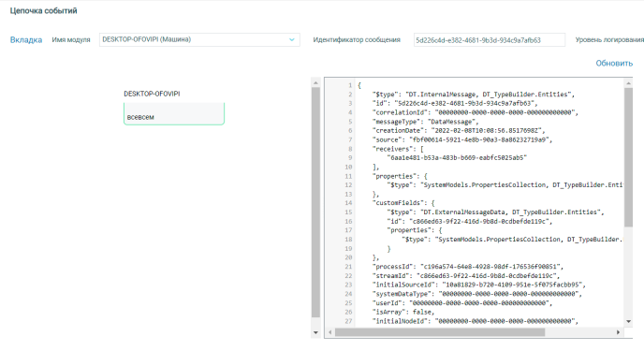
Task: Click the "correlationId" JSON line
Action: point(475,112)
